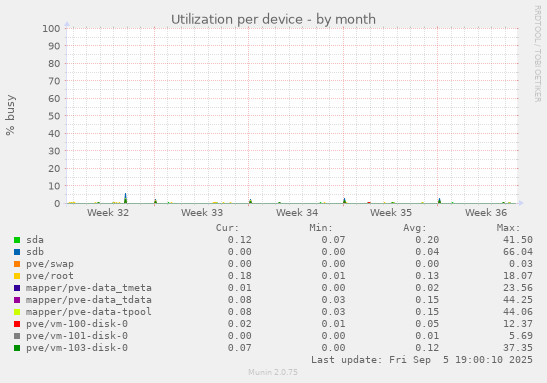Click pve/root current value 0.18
The width and height of the screenshot is (547, 383).
pos(240,276)
